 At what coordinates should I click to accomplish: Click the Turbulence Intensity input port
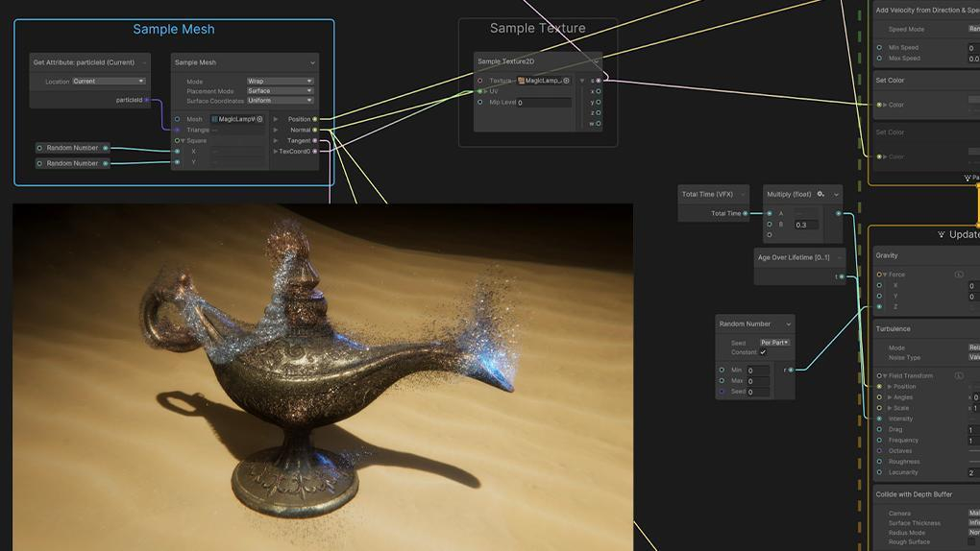point(879,419)
